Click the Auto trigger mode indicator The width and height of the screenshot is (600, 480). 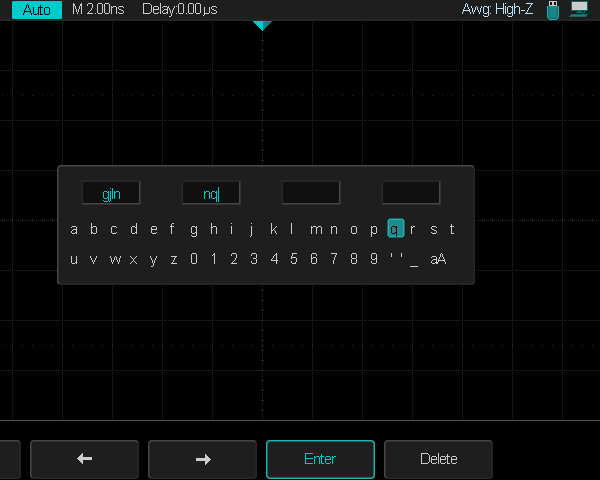(x=36, y=9)
